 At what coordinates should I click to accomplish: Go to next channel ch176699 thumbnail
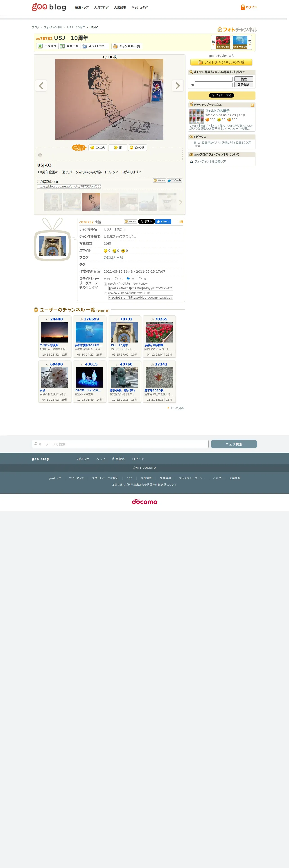240,42
